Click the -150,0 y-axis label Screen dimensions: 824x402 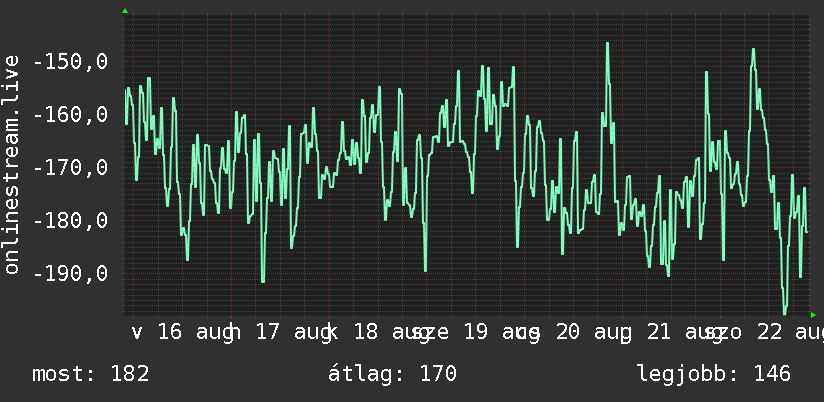pos(71,62)
